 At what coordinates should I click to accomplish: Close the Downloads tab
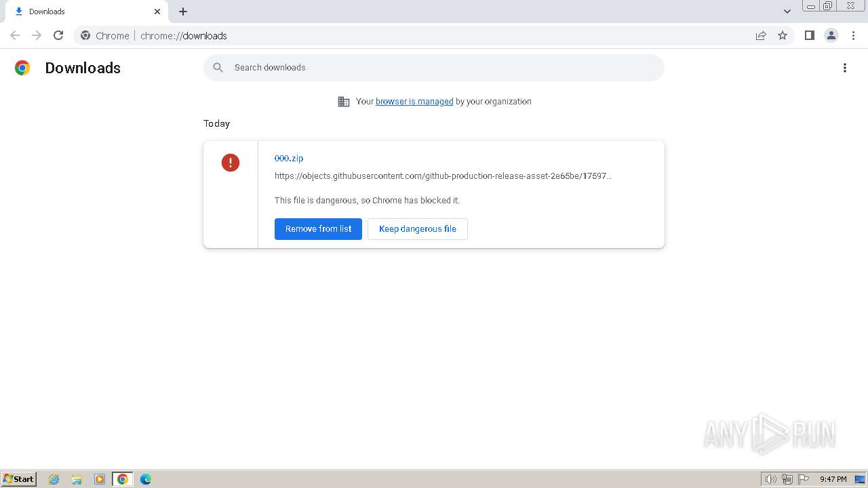(x=157, y=12)
